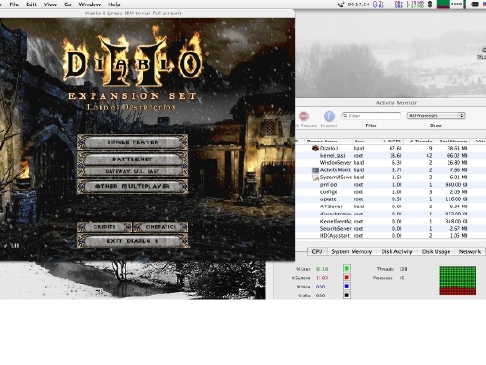Open the Show All Processes dropdown

click(436, 116)
